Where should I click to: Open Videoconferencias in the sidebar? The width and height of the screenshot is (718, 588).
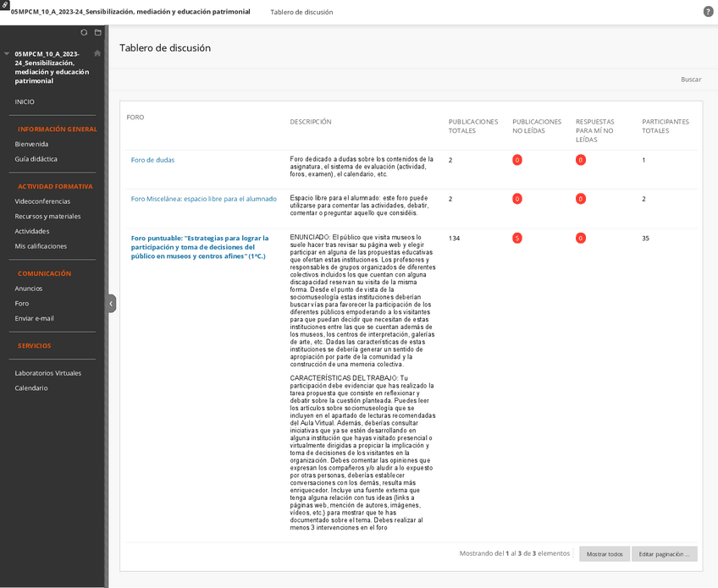pos(42,201)
